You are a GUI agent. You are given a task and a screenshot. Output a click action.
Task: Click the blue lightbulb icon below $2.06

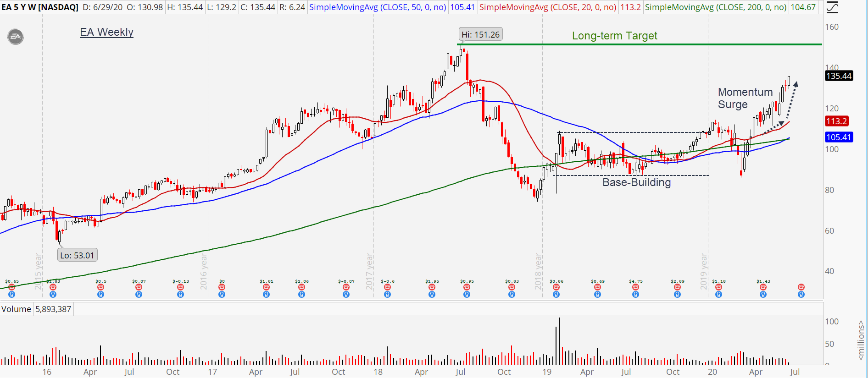pos(301,295)
